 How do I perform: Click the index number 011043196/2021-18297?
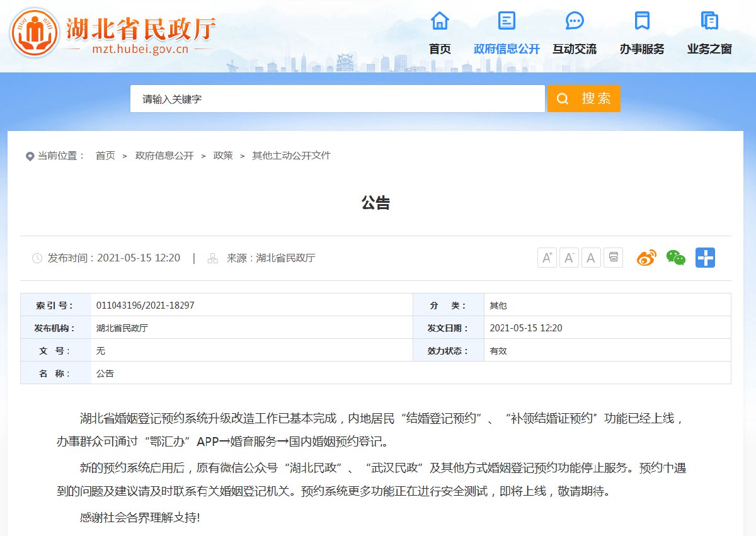145,305
